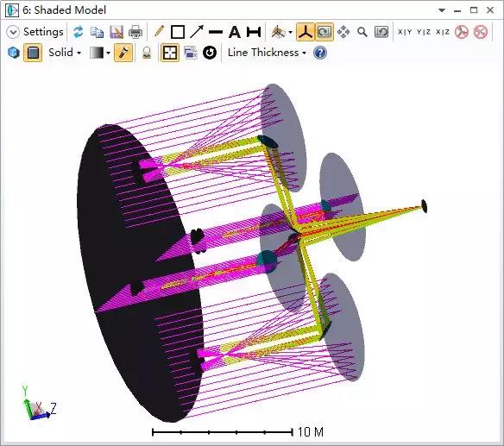Select the Rectangle drawing tool
Viewport: 504px width, 446px height.
click(x=178, y=32)
